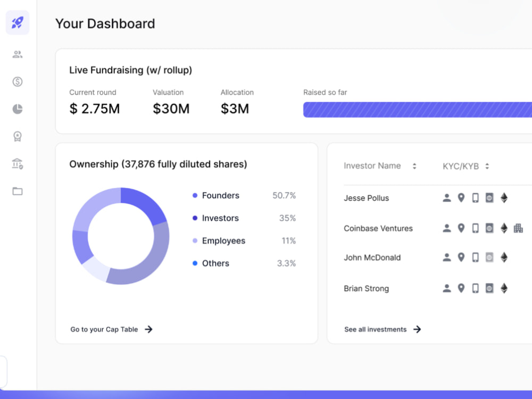Click Jesse Pollus phone icon

click(x=475, y=198)
